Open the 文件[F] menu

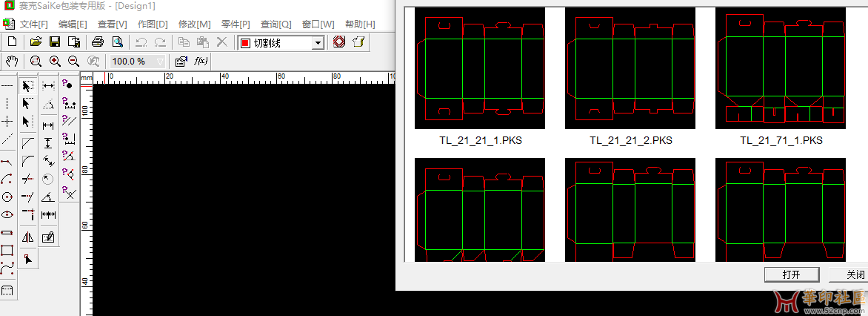pyautogui.click(x=34, y=24)
